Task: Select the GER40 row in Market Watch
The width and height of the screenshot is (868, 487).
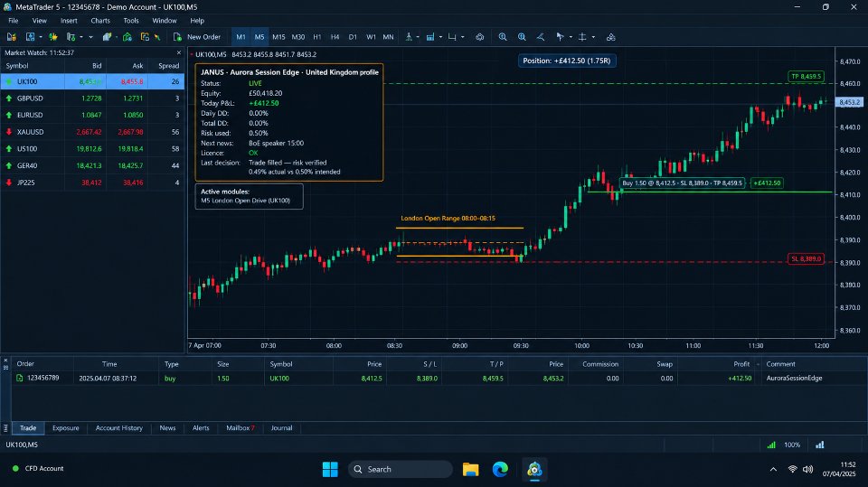Action: (92, 165)
